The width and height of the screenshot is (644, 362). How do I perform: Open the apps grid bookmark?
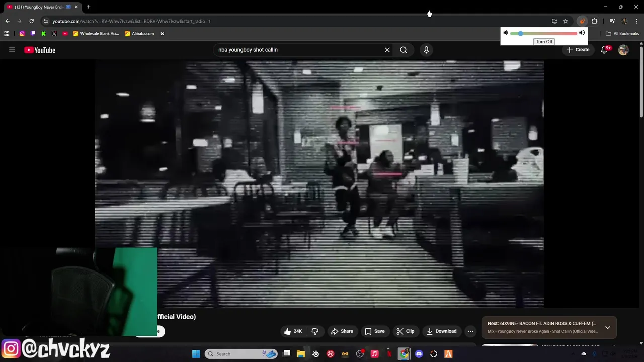click(x=7, y=34)
